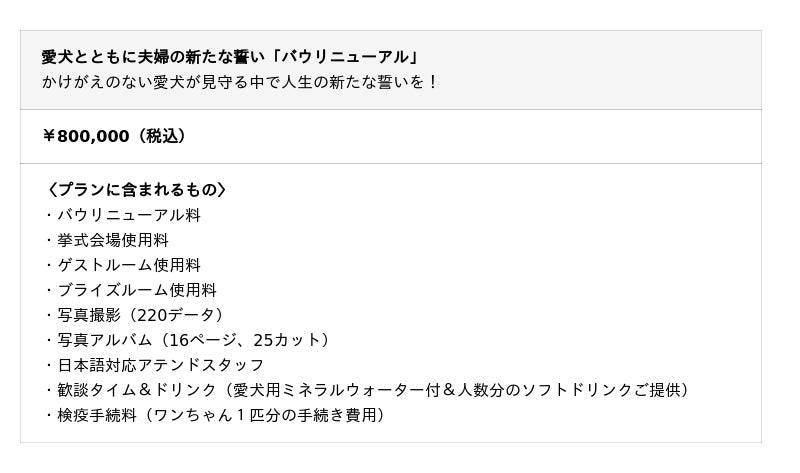This screenshot has height=473, width=800.
Task: Click the 歓談タイム＆ドリンク item text
Action: (x=136, y=390)
